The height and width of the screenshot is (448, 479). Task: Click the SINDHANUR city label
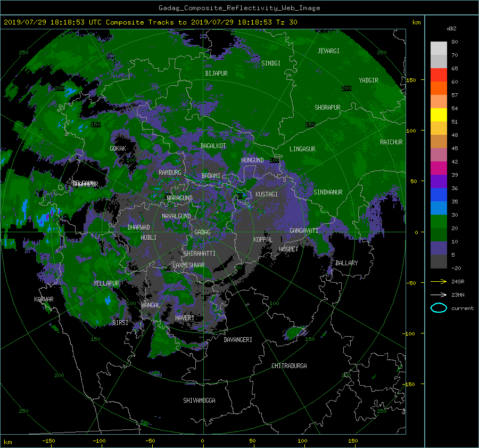point(328,192)
